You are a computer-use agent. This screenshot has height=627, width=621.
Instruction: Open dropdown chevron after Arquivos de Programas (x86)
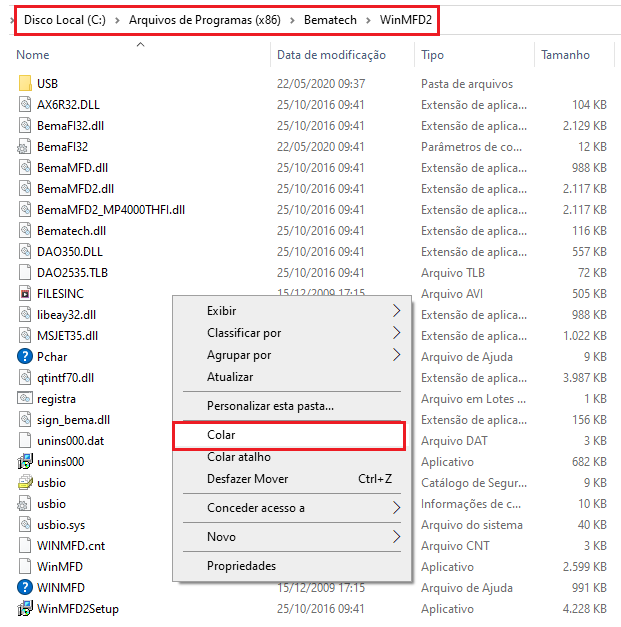click(x=292, y=20)
